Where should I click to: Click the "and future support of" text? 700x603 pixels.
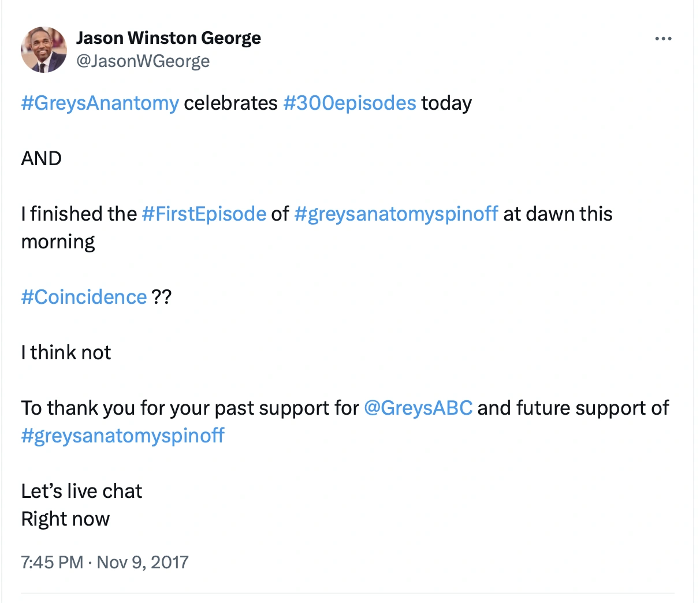[x=572, y=408]
